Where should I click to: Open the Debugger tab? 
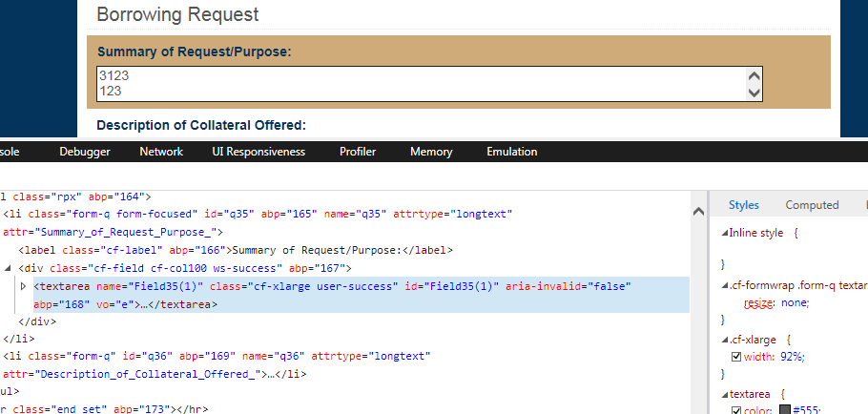point(85,152)
